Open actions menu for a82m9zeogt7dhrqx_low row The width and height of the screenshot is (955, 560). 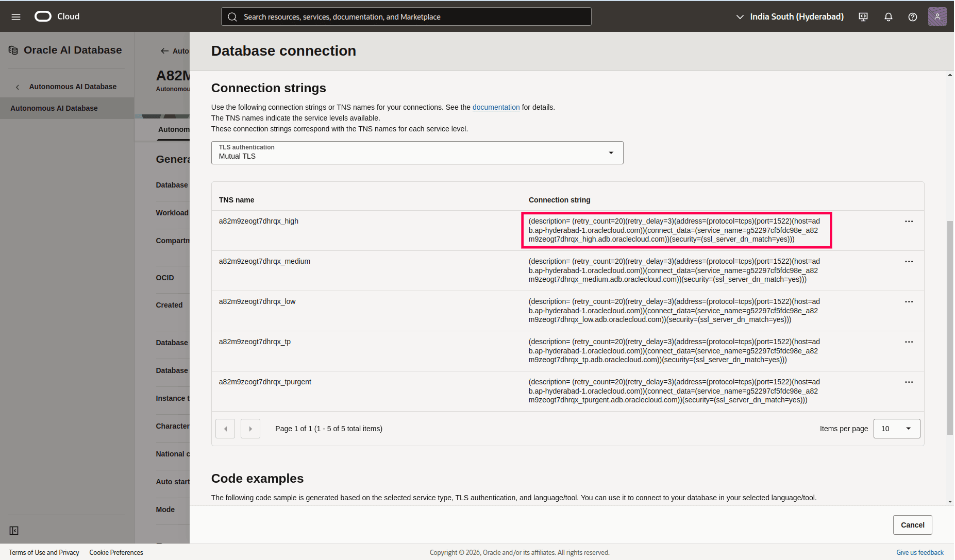tap(909, 302)
